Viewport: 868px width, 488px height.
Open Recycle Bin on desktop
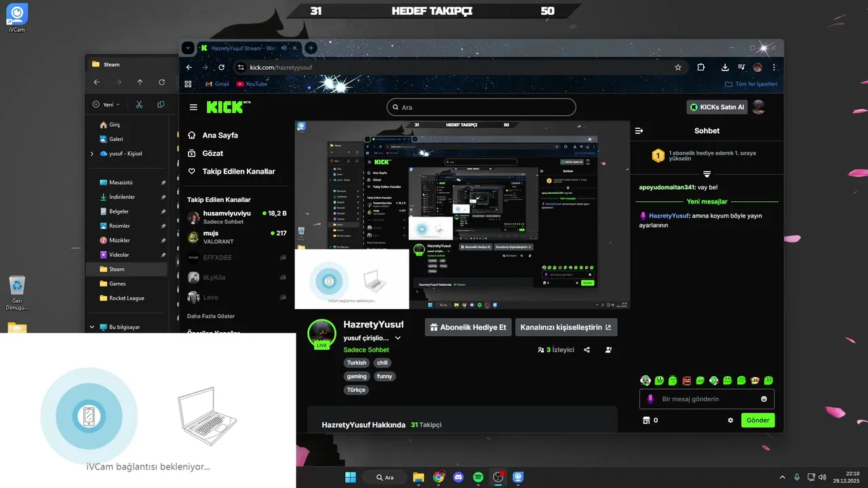17,293
